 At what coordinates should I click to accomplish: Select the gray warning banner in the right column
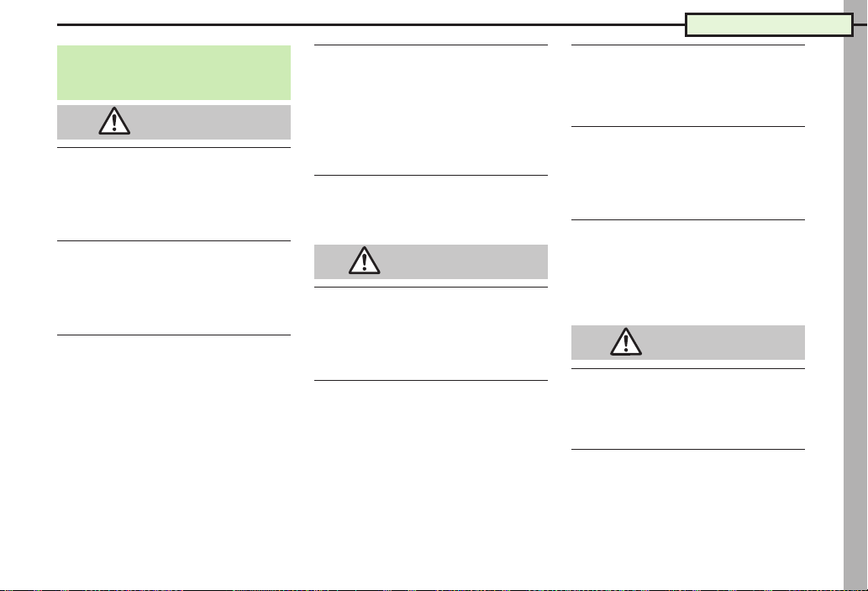click(688, 343)
